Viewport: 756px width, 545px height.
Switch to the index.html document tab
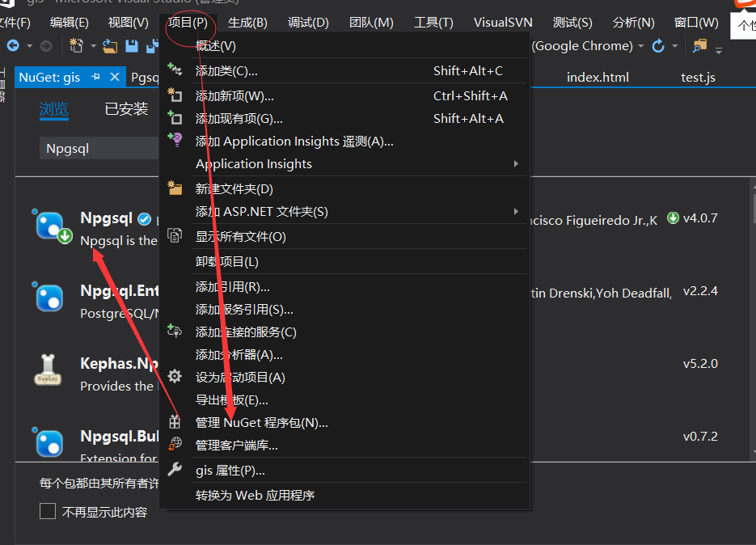tap(598, 77)
